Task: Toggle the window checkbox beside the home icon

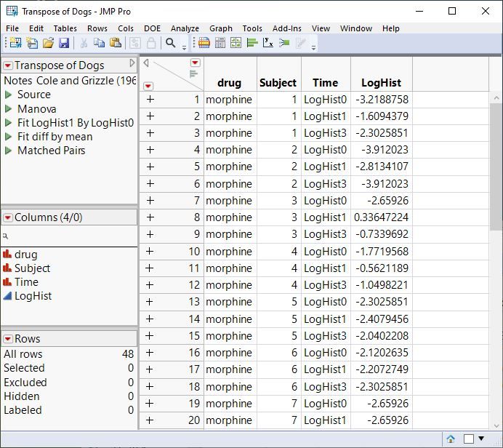Action: point(469,439)
